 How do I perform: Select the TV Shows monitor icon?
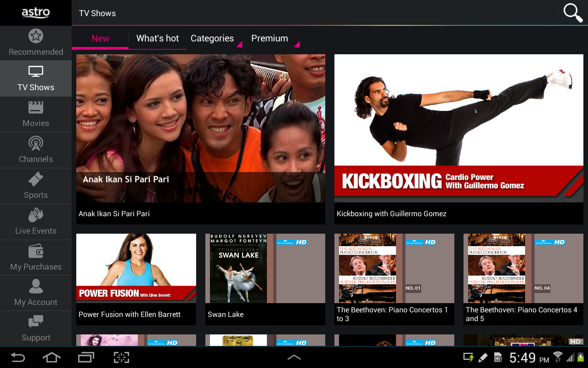coord(36,72)
